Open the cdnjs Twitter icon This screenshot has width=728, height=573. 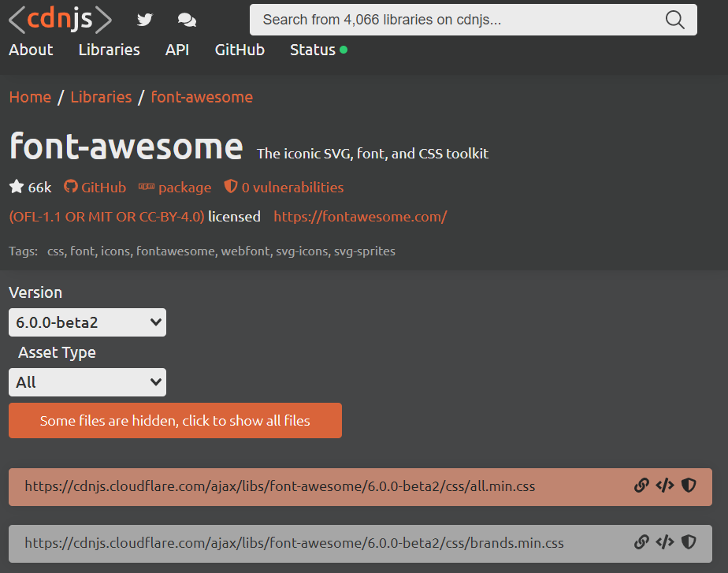point(145,20)
